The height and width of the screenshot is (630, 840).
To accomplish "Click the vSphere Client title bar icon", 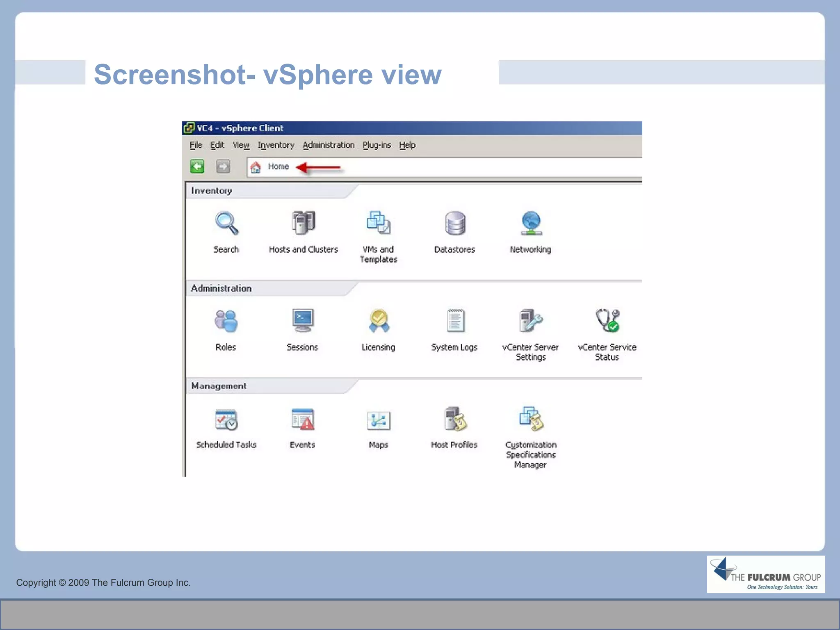I will pos(189,128).
